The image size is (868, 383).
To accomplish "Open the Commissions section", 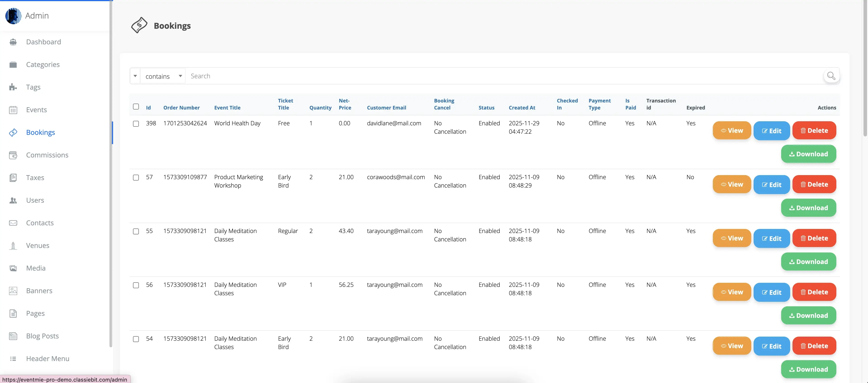I will click(47, 155).
